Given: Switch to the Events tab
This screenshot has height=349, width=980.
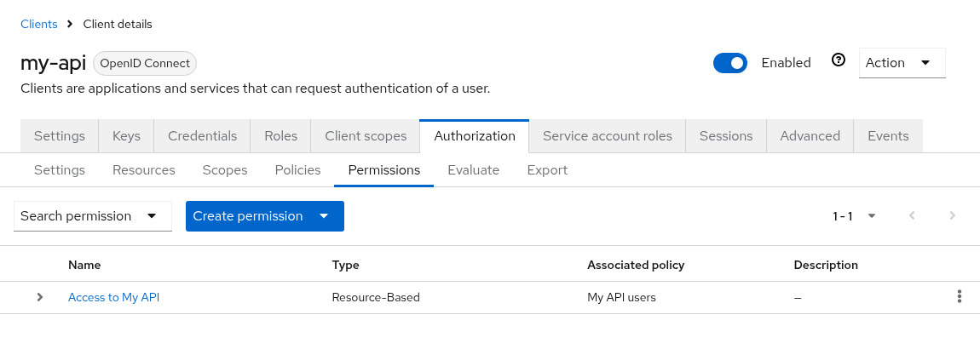Looking at the screenshot, I should tap(888, 136).
